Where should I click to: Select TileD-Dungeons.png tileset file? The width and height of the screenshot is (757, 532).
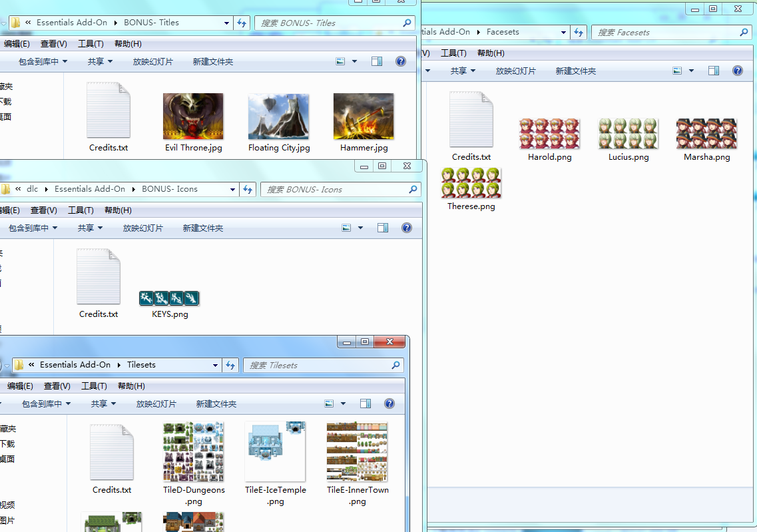tap(194, 463)
